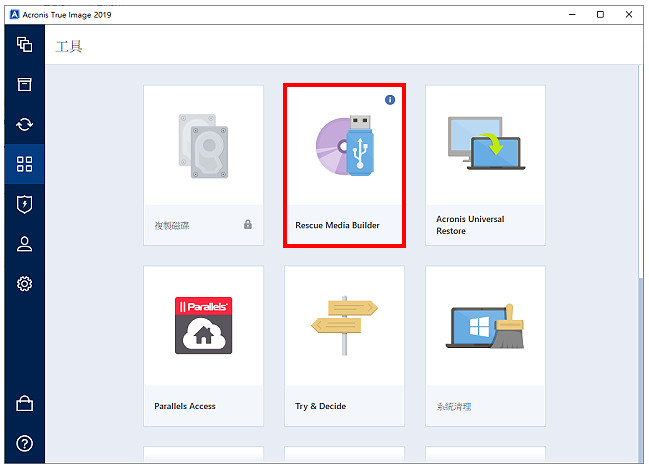Open Acronis Universal Restore label
Viewport: 649px width, 471px height.
[470, 225]
